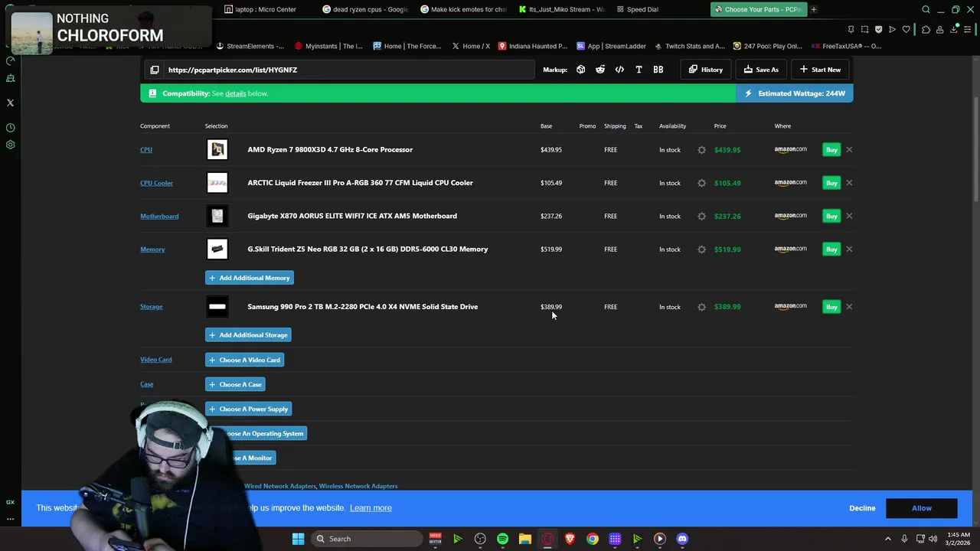Open the FreeTaxUSA bookmark
The height and width of the screenshot is (551, 980).
point(846,46)
